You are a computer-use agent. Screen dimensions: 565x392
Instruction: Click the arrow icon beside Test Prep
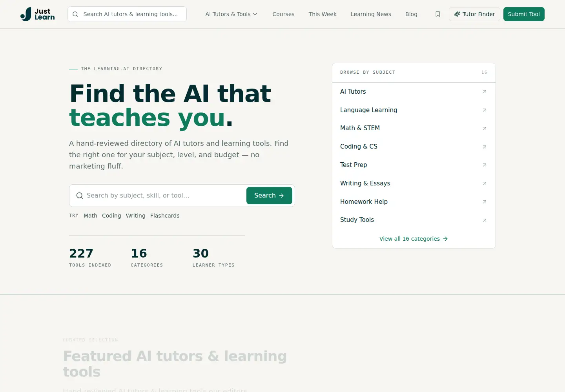pyautogui.click(x=485, y=165)
